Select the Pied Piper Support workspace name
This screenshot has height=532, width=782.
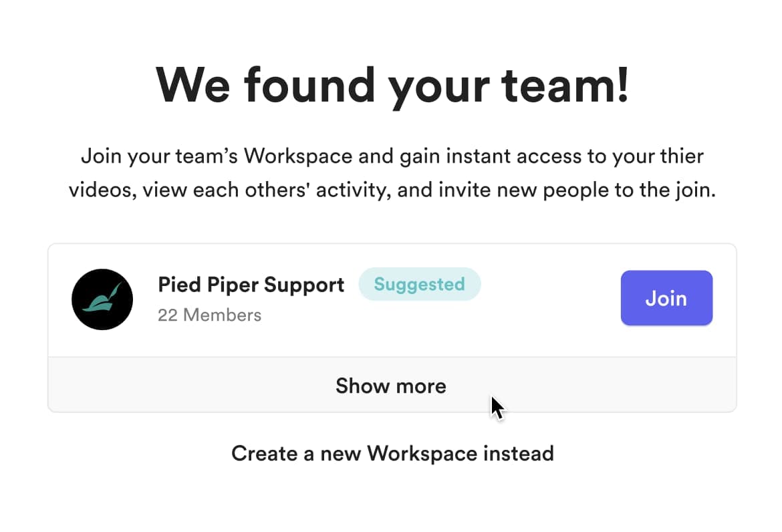click(251, 285)
